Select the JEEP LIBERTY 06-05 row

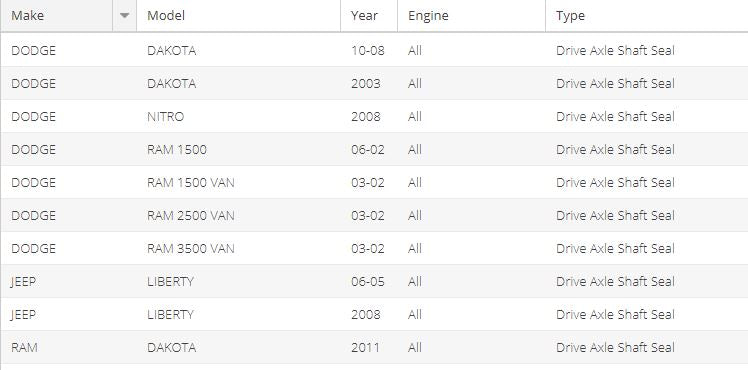pyautogui.click(x=374, y=281)
